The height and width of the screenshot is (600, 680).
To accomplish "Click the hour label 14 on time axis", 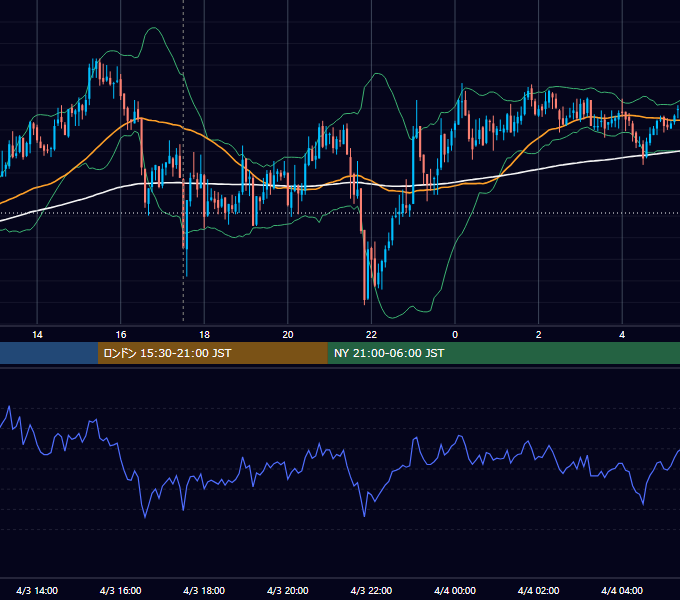I will [37, 335].
